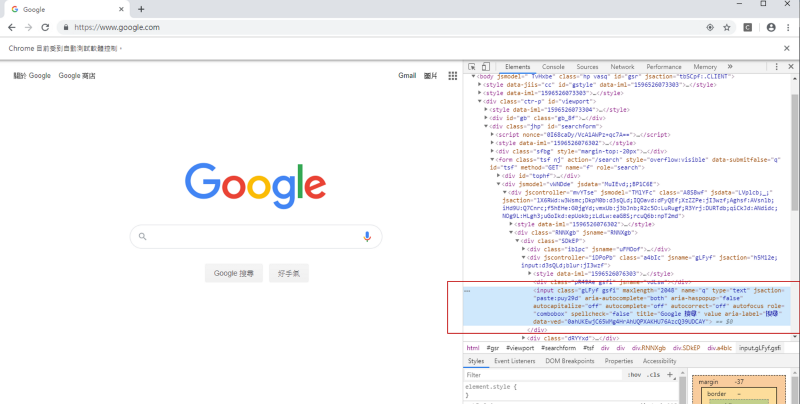800x404 pixels.
Task: Open the DOM Breakpoints pane
Action: pyautogui.click(x=570, y=361)
